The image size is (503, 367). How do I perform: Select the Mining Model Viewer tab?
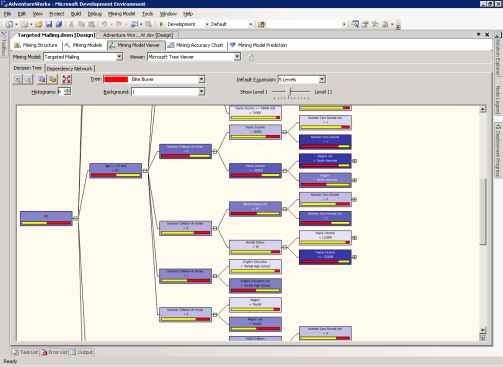(x=135, y=45)
